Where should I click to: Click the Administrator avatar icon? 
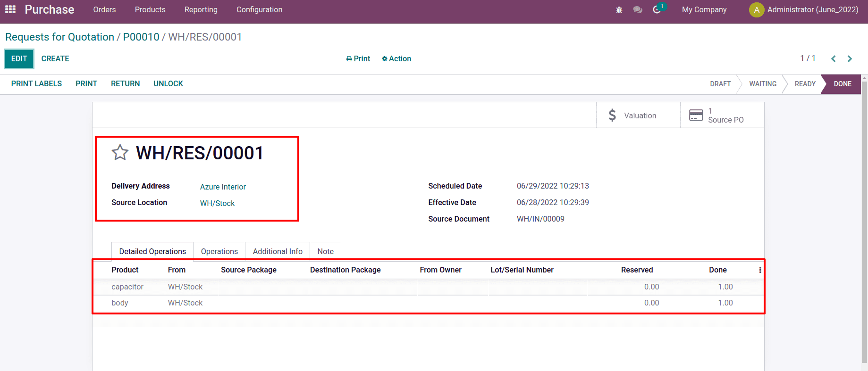[757, 10]
